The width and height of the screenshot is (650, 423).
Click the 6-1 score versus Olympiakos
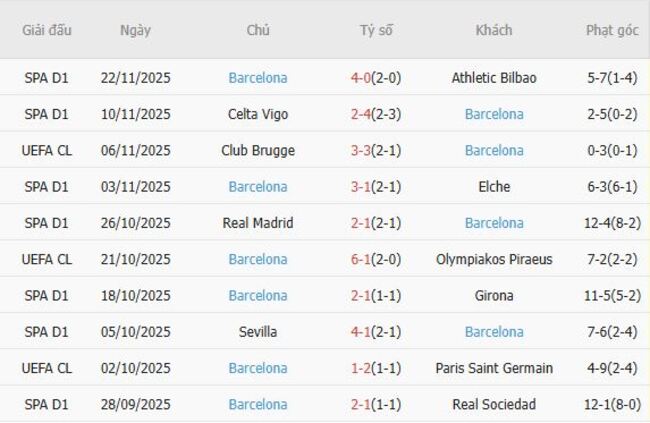[x=363, y=260]
